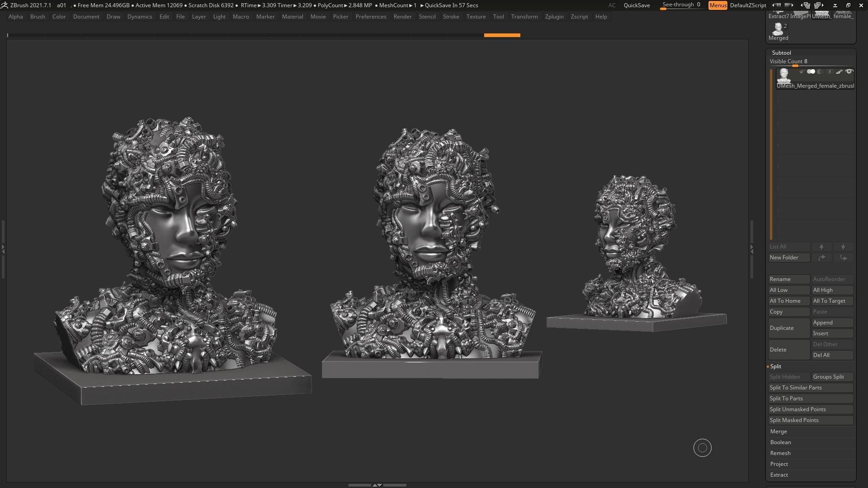Click the load previous layout icon
Viewport: 868px width, 488px height.
(x=806, y=5)
